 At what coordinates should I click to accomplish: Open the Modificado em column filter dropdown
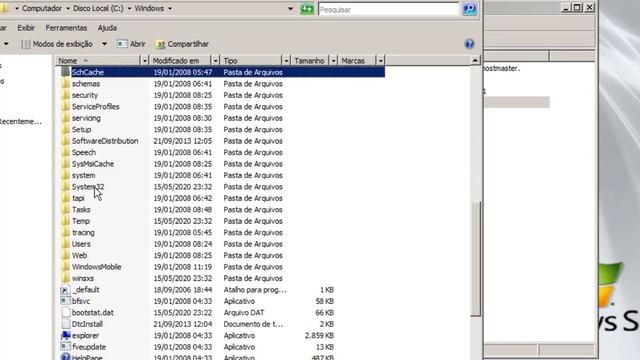click(216, 61)
